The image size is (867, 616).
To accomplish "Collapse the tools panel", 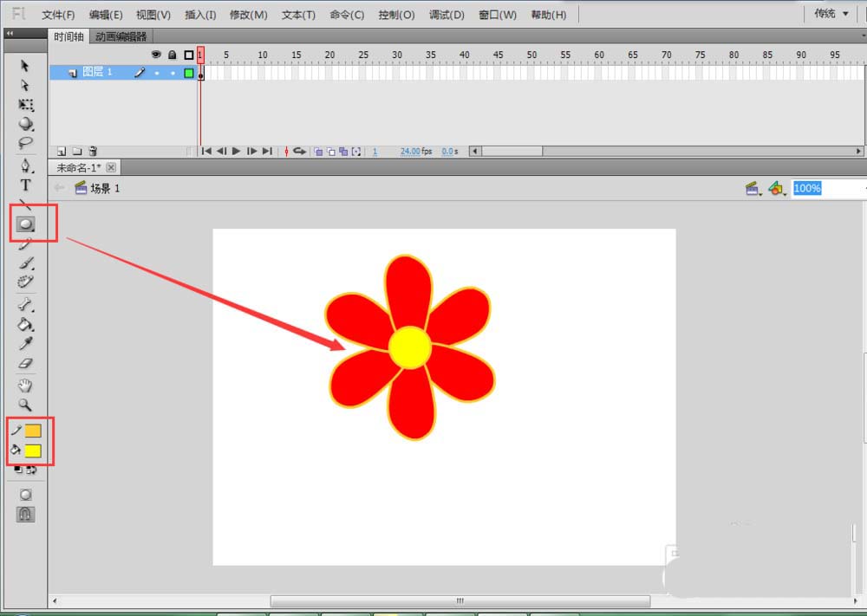I will (x=10, y=33).
